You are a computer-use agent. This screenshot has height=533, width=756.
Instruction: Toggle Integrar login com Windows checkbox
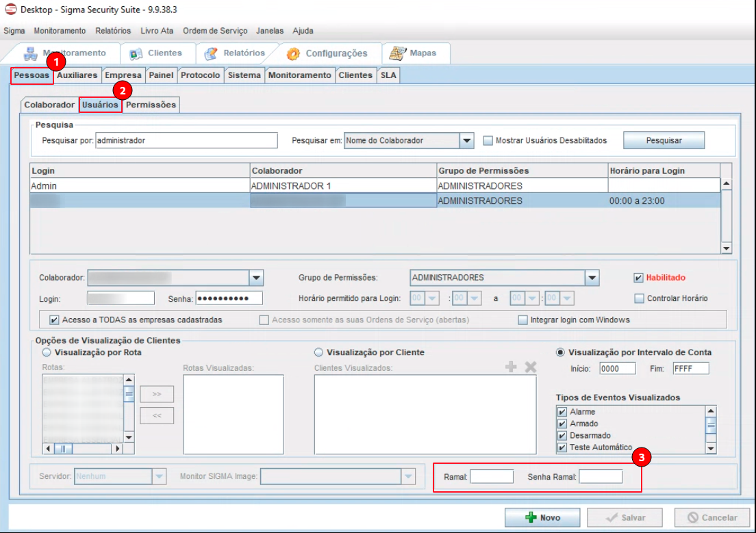[x=522, y=320]
